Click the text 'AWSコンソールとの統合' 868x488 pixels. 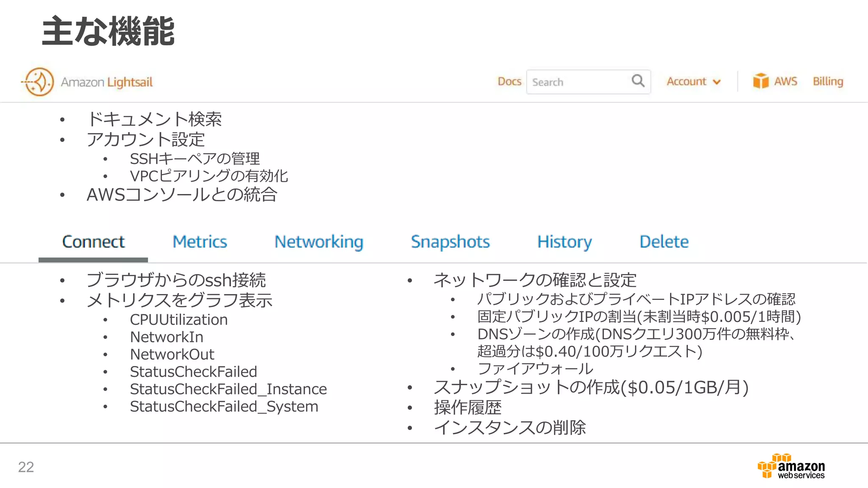182,195
